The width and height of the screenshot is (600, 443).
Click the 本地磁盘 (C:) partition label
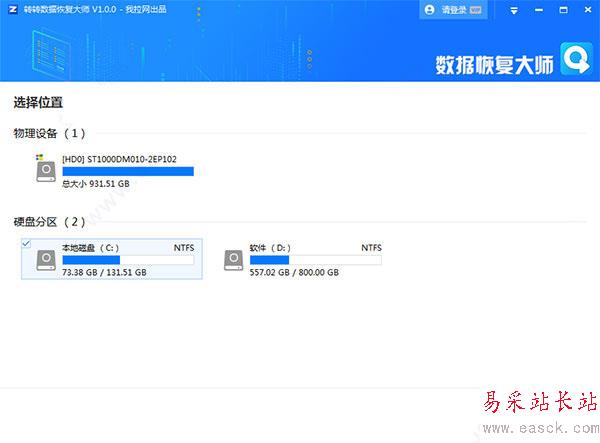click(x=90, y=248)
